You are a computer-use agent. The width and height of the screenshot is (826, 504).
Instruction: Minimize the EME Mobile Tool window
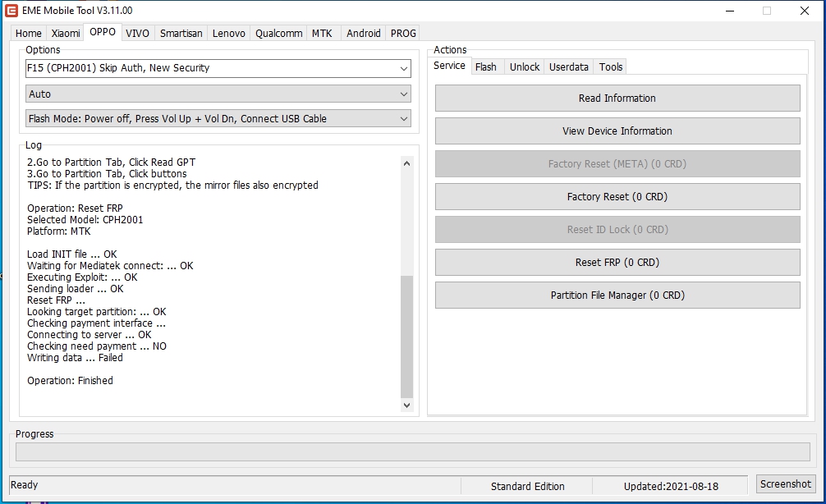tap(730, 11)
